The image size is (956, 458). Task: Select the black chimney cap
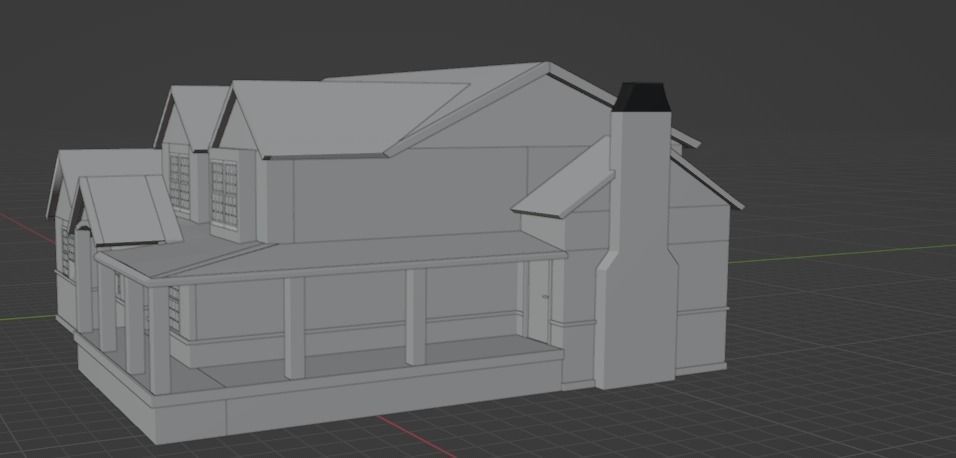(x=641, y=97)
